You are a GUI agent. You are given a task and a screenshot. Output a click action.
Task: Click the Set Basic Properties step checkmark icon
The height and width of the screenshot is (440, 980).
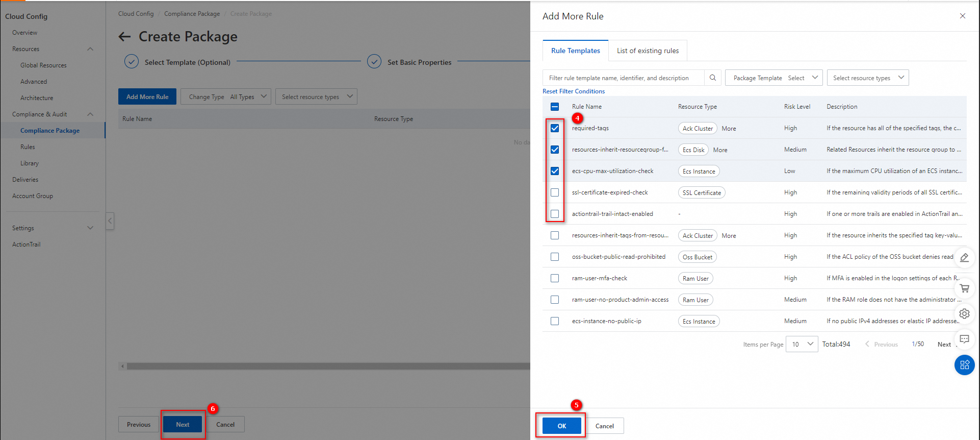[374, 62]
